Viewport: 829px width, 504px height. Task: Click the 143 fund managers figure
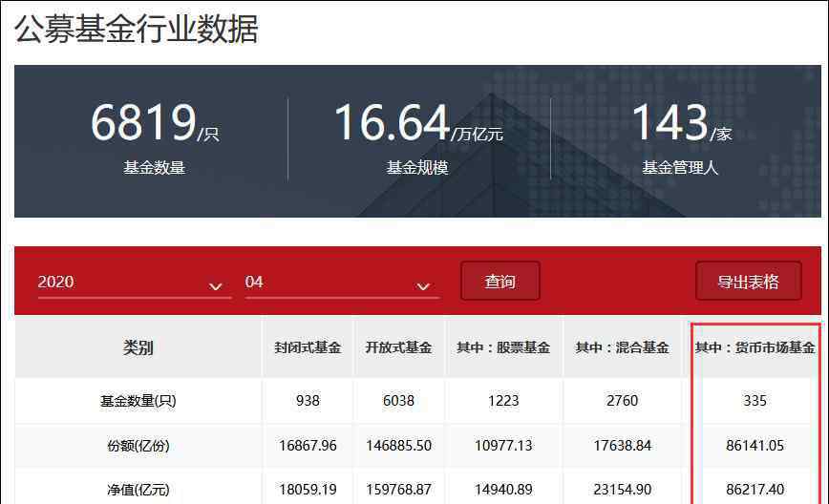[670, 122]
